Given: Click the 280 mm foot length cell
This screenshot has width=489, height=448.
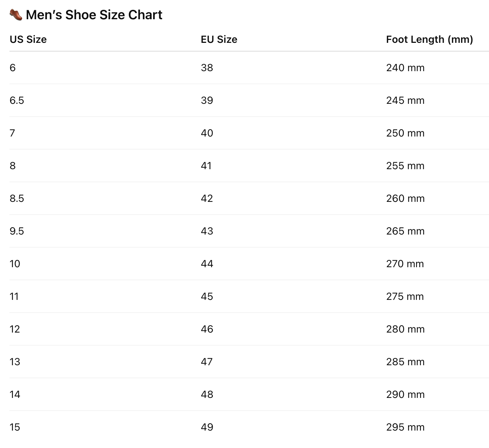Looking at the screenshot, I should pyautogui.click(x=405, y=329).
